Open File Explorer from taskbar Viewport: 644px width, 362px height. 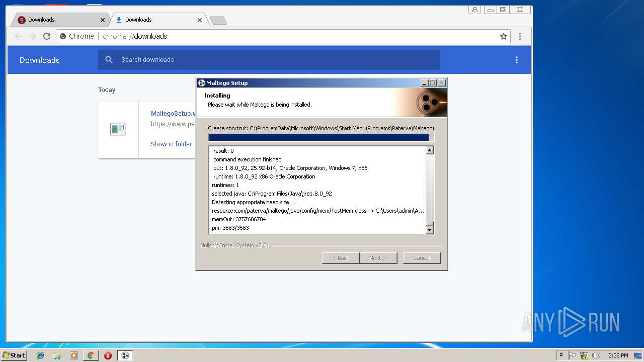57,355
